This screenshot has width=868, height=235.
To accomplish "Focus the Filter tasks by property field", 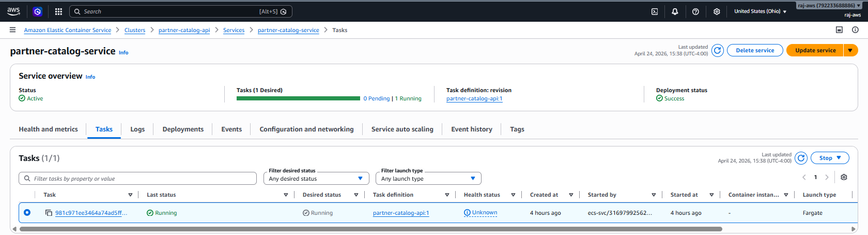I will coord(137,179).
